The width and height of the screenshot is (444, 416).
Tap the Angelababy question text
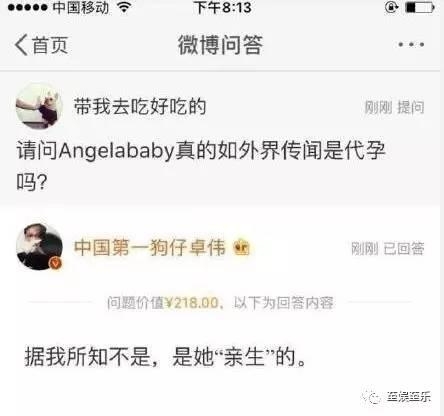(201, 166)
